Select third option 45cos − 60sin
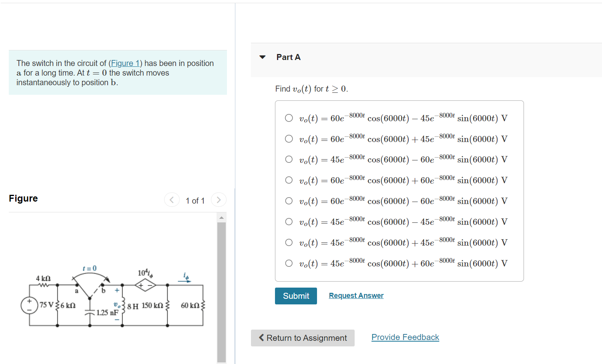 pos(289,159)
